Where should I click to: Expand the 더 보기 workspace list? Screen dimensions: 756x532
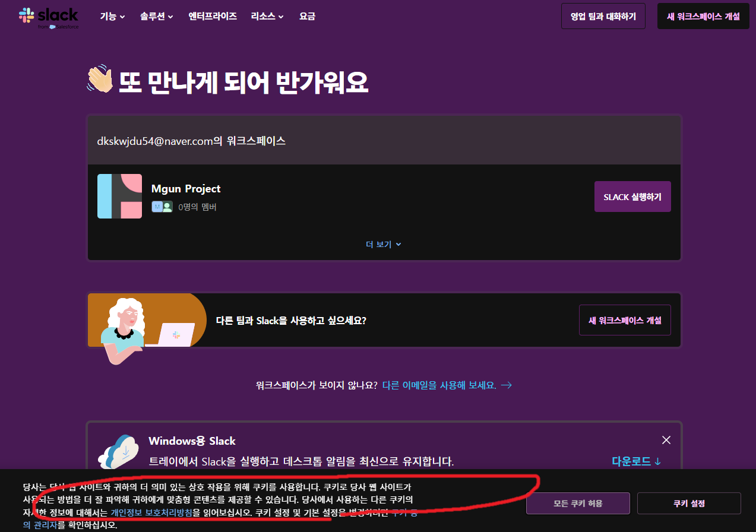(384, 244)
